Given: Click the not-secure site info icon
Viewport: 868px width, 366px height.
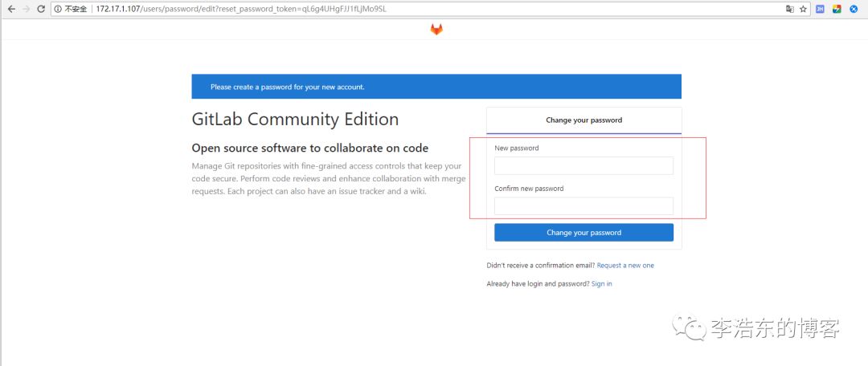Looking at the screenshot, I should (x=58, y=10).
